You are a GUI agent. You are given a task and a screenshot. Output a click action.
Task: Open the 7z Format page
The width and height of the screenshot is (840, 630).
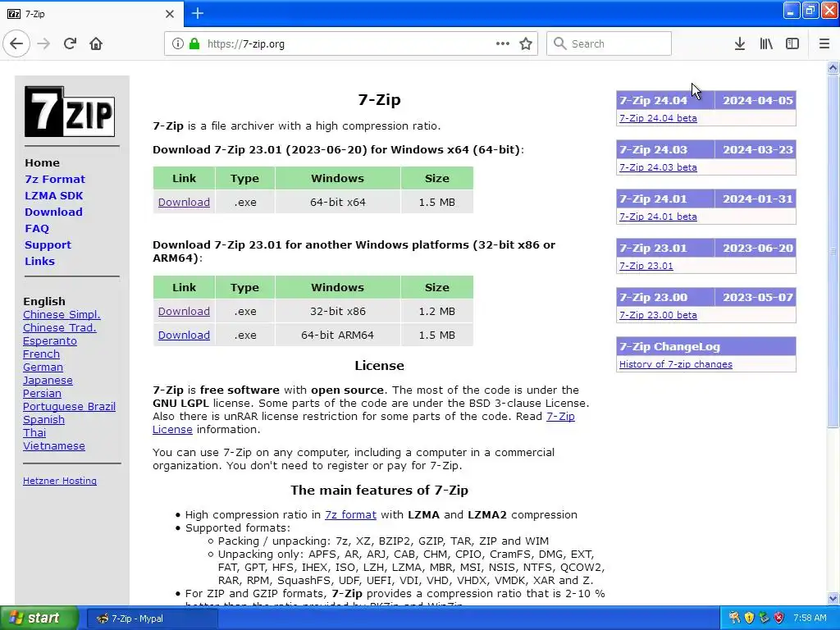(x=55, y=179)
